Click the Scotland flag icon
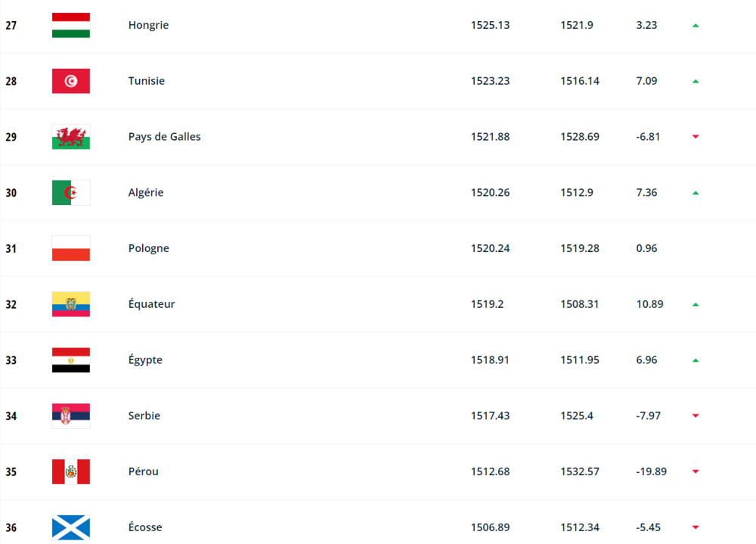This screenshot has height=544, width=756. [70, 527]
